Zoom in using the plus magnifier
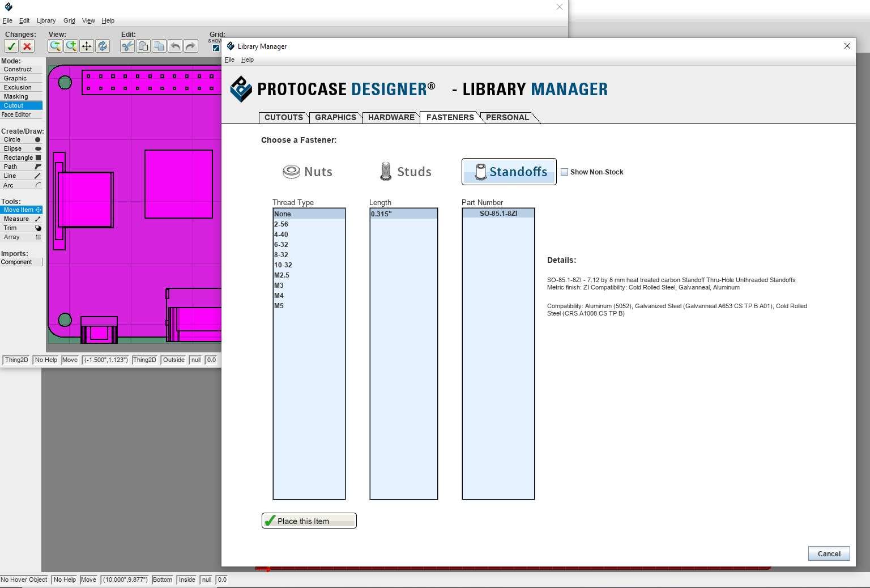Viewport: 870px width, 588px height. (x=71, y=46)
